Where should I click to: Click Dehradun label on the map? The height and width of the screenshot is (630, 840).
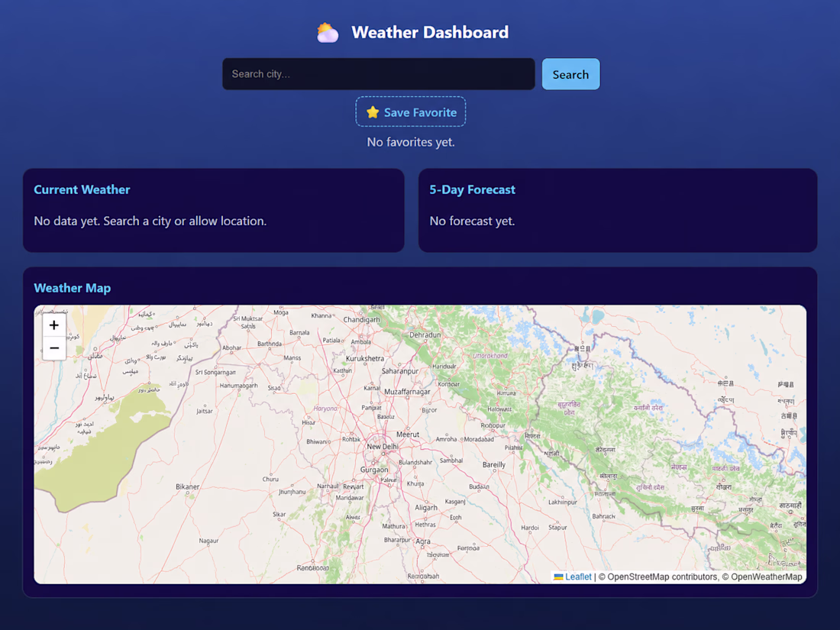pos(425,334)
